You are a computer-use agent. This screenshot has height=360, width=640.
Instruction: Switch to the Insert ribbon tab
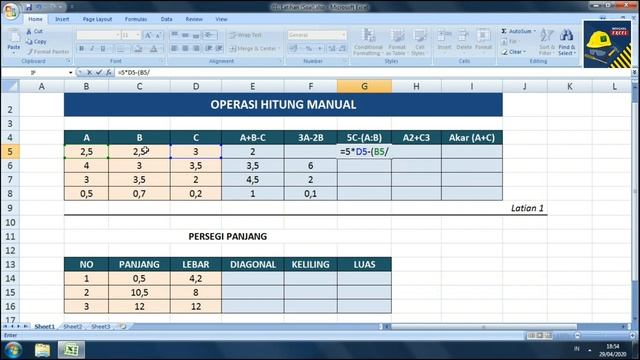click(62, 19)
